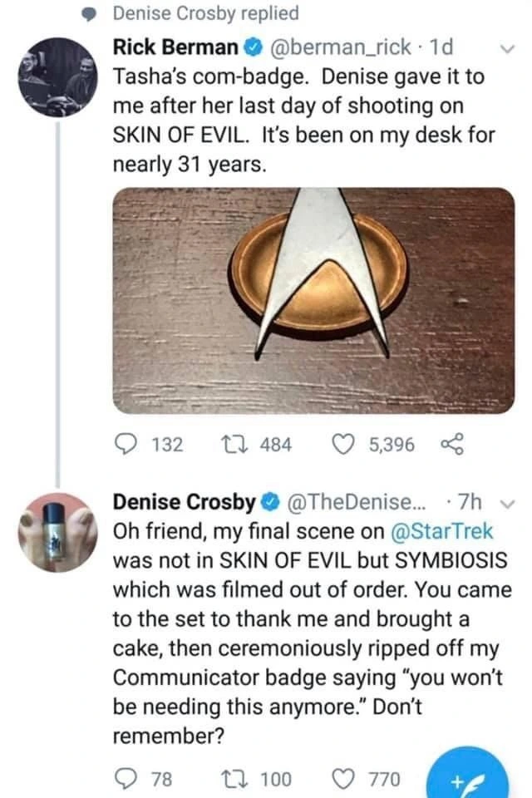Open Rick Berman's profile picture

(x=57, y=77)
